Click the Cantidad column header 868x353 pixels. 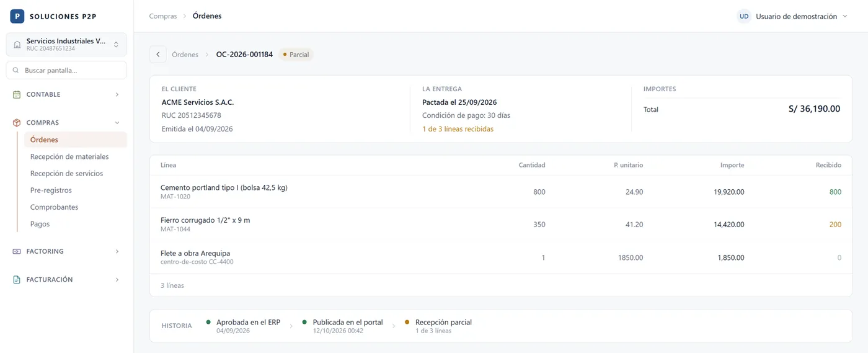(532, 165)
